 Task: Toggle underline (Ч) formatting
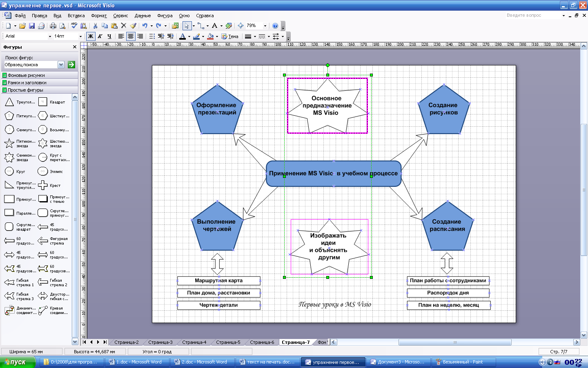tap(109, 36)
